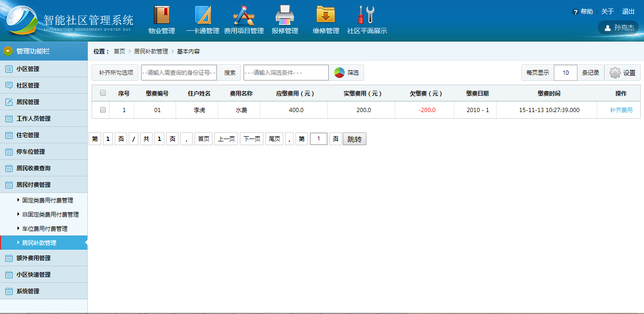The width and height of the screenshot is (644, 314).
Task: Expand the 工作人员管理 sidebar section
Action: tap(44, 119)
